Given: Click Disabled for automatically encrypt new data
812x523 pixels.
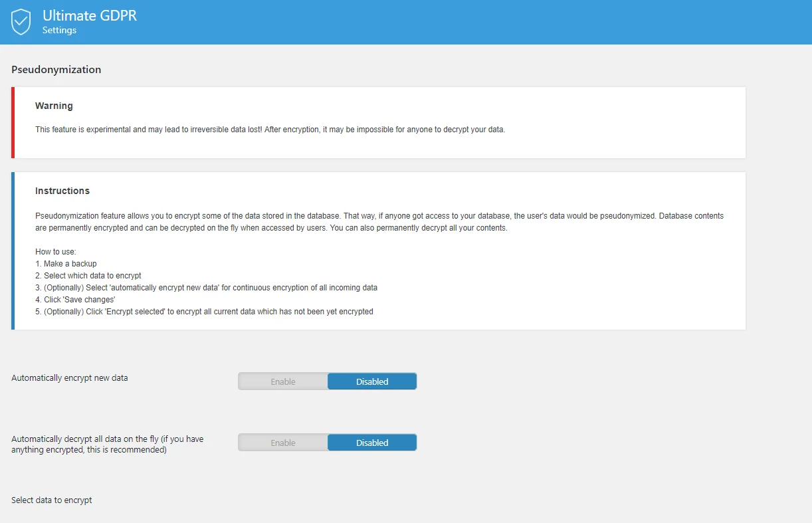Looking at the screenshot, I should [371, 381].
